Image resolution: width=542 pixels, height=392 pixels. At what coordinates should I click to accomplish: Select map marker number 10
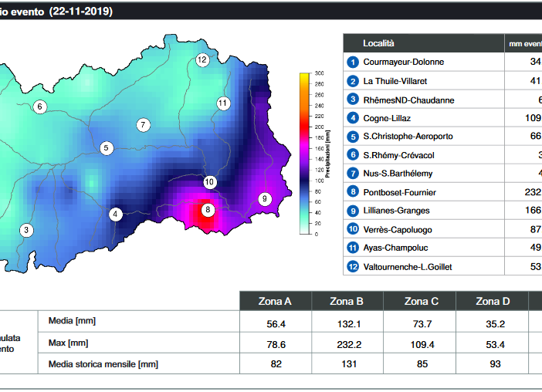(x=209, y=182)
